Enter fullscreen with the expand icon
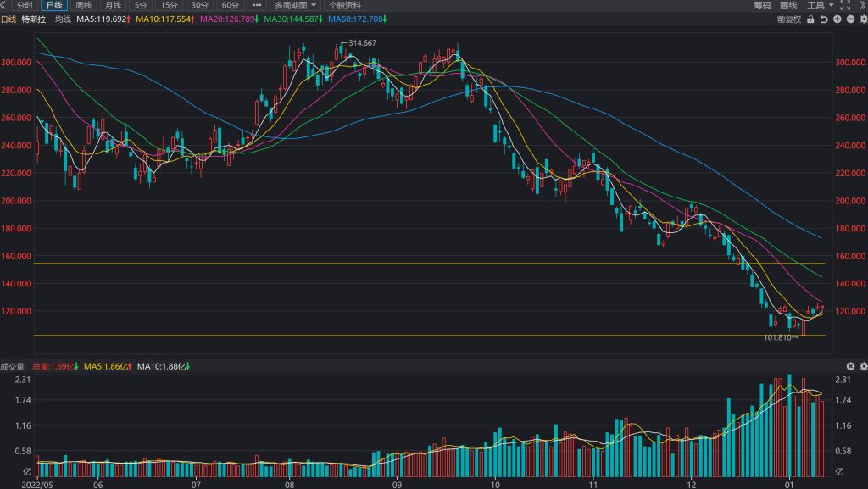The image size is (868, 489). pos(845,5)
